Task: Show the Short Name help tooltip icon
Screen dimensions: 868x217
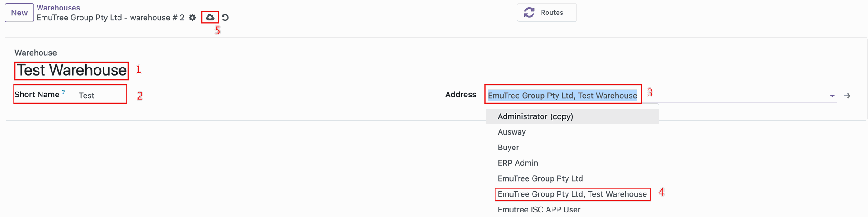Action: tap(63, 92)
